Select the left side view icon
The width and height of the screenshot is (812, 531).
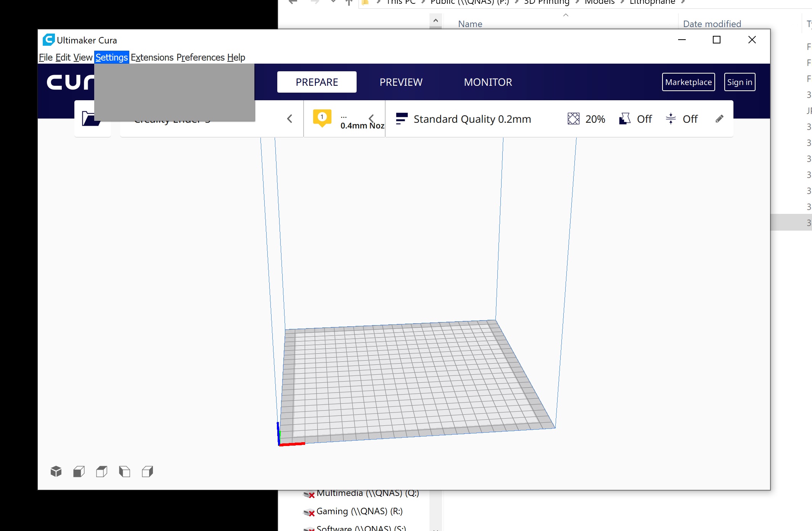pyautogui.click(x=125, y=472)
